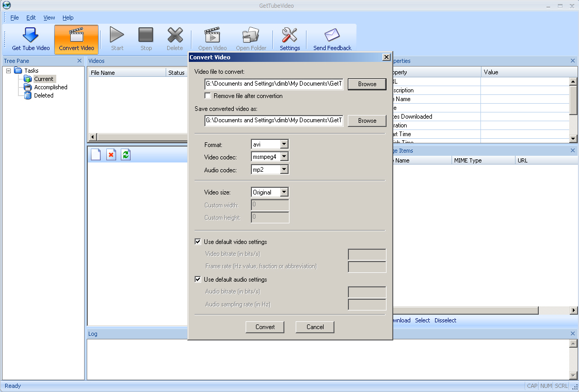Enable Remove file after convertion checkbox
The image size is (579, 392).
coord(208,96)
